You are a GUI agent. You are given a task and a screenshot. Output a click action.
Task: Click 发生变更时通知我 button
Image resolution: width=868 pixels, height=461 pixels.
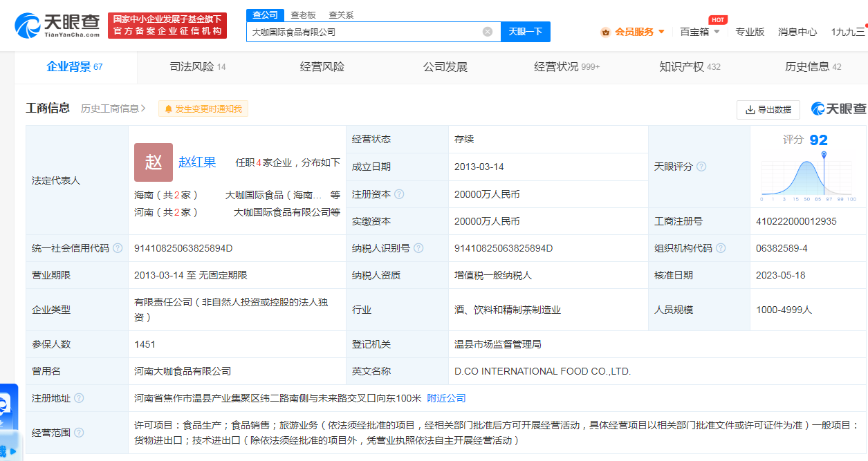203,109
